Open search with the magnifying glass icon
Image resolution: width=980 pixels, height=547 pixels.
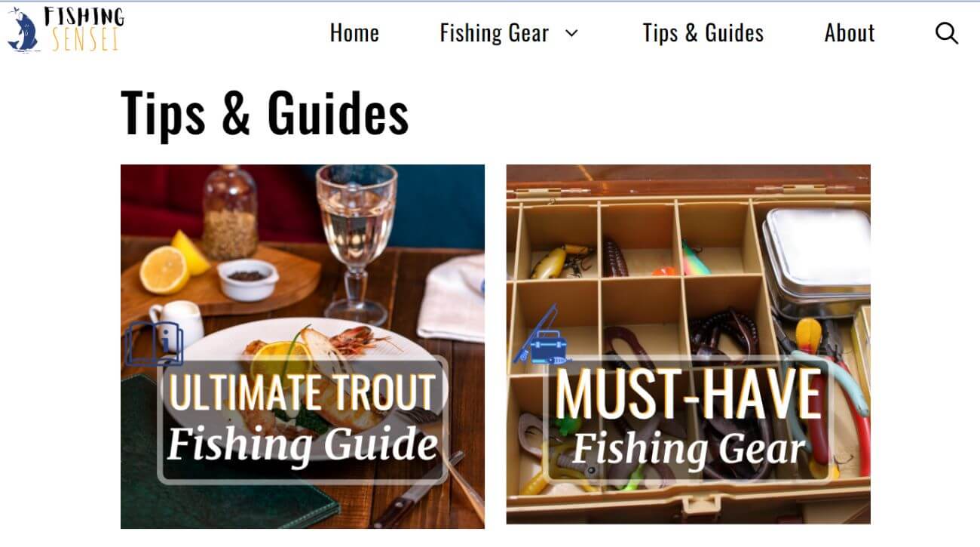(947, 33)
